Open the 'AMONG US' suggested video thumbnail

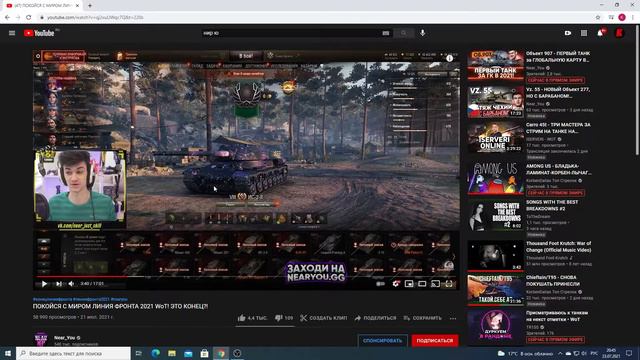(x=496, y=178)
